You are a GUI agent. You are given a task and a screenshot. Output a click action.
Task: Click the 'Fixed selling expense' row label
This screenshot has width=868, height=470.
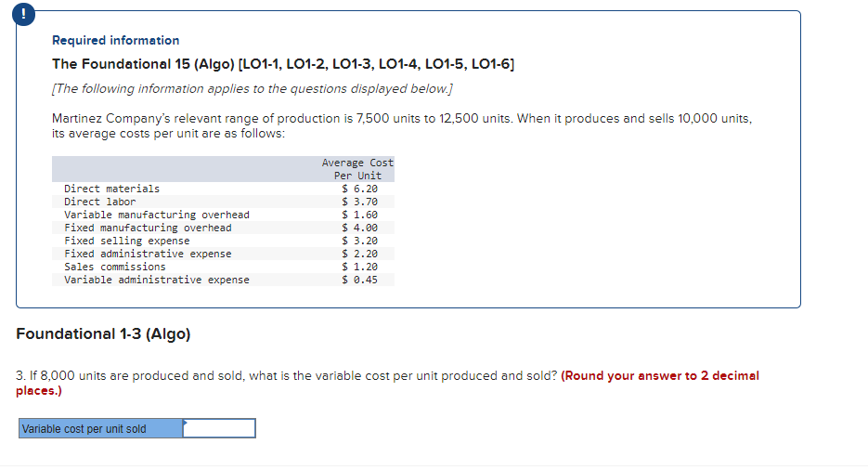point(127,241)
